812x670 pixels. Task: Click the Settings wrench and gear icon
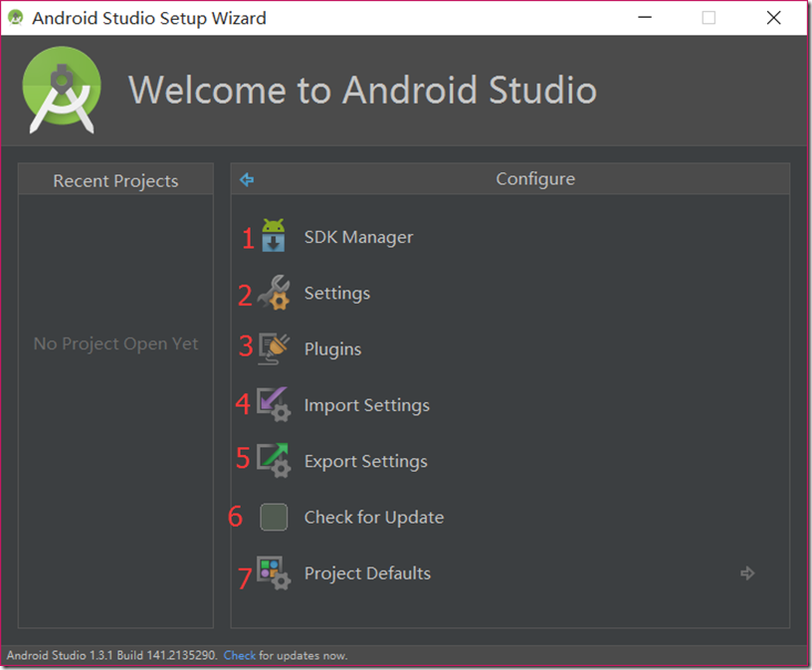coord(273,294)
